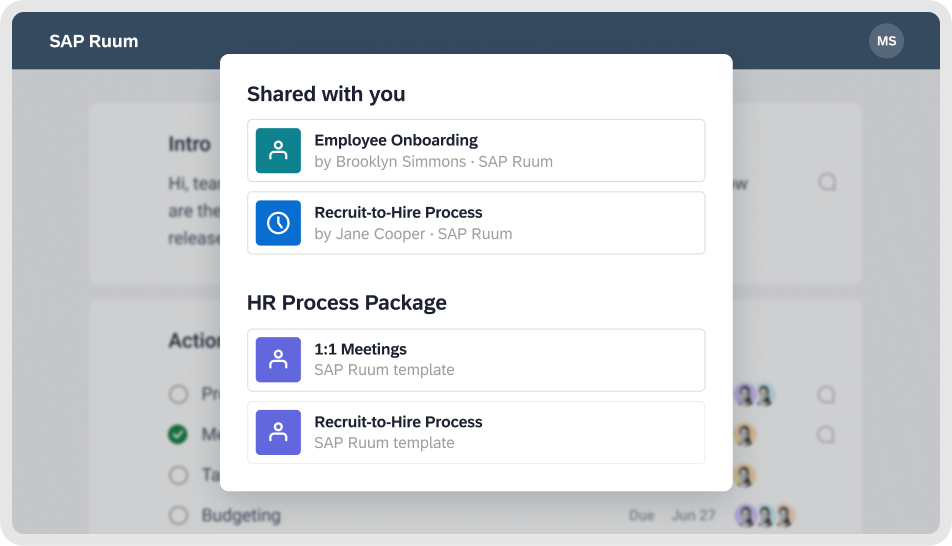The width and height of the screenshot is (952, 546).
Task: Choose the Recruit-to-Hire Process SAP Ruum template
Action: point(476,432)
